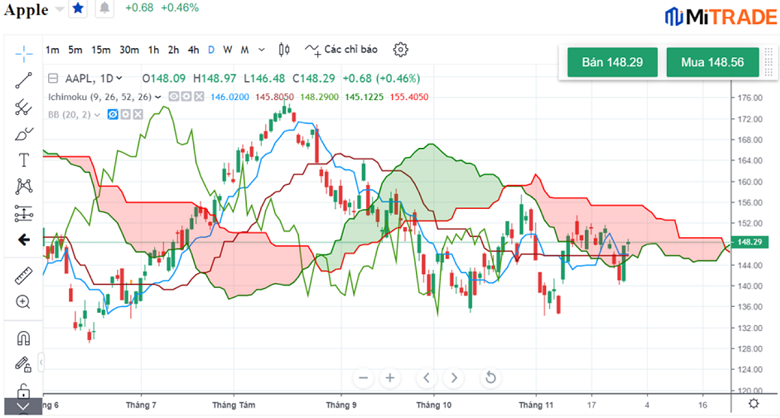Toggle stay-in-drawing-mode pencil lock
The width and height of the screenshot is (780, 418).
tap(23, 365)
